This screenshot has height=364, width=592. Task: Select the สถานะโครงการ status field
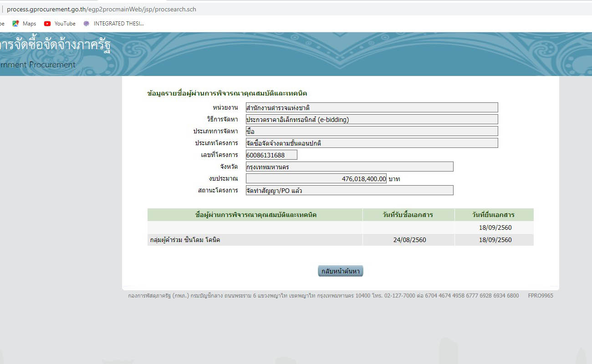click(349, 191)
